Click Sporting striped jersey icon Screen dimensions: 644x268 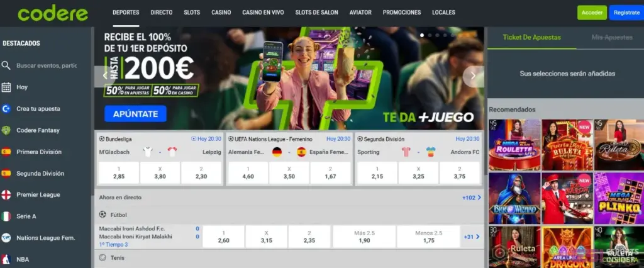(x=406, y=152)
